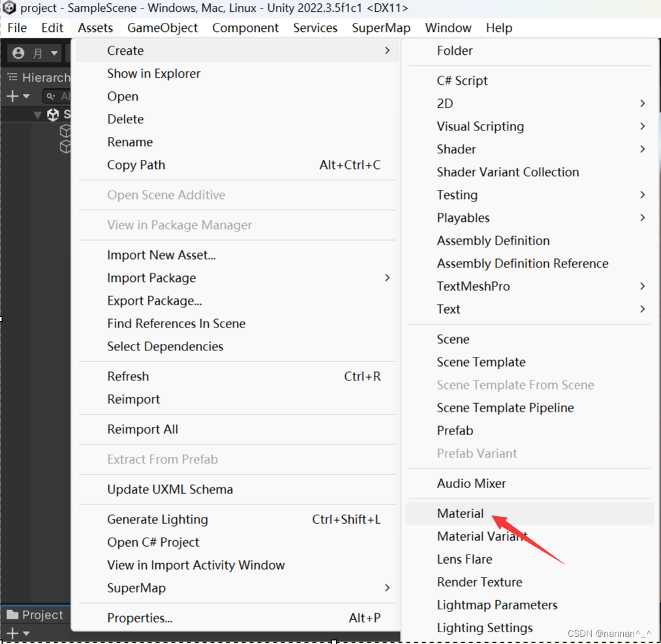Click the Hierarchy add plus button
This screenshot has height=644, width=661.
pyautogui.click(x=12, y=96)
